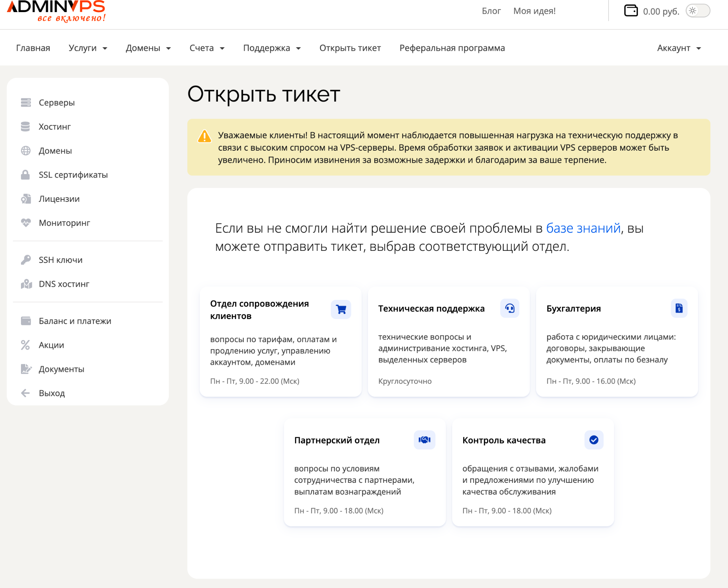The height and width of the screenshot is (588, 728).
Task: Open SSH ключи sidebar entry
Action: point(61,260)
